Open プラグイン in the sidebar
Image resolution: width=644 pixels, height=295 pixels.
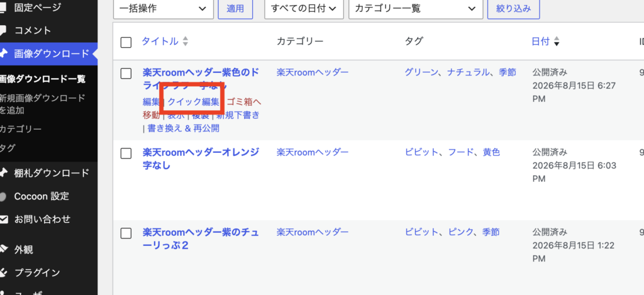(x=37, y=272)
